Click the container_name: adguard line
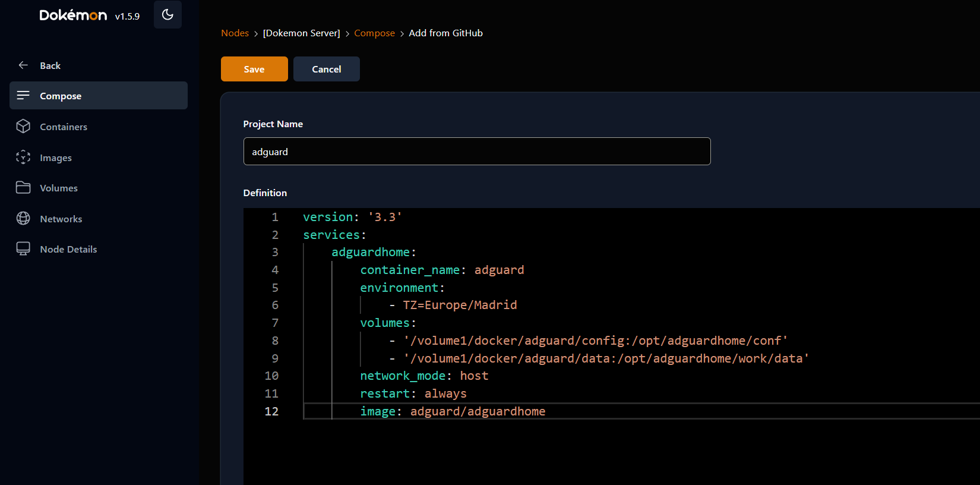Image resolution: width=980 pixels, height=485 pixels. point(442,270)
